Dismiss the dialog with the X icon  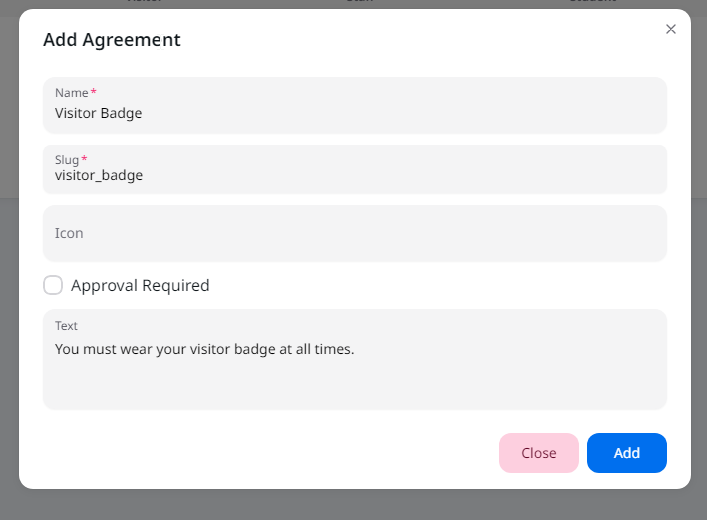[x=670, y=29]
